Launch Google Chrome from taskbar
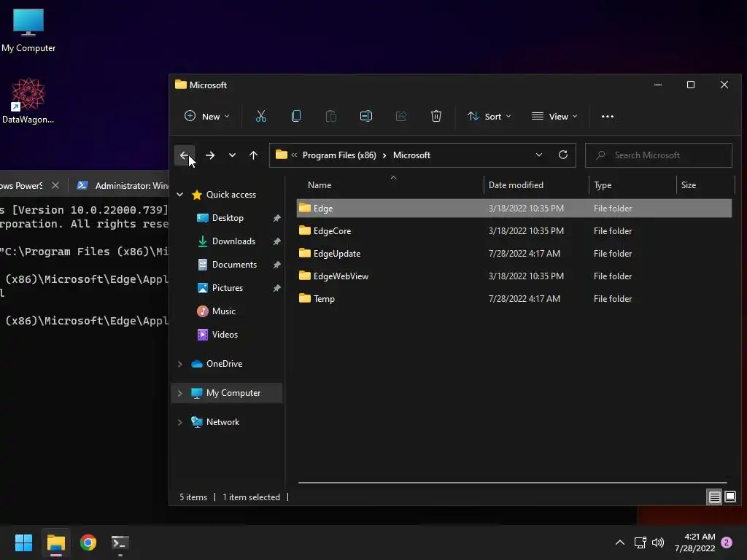The height and width of the screenshot is (560, 747). coord(88,542)
